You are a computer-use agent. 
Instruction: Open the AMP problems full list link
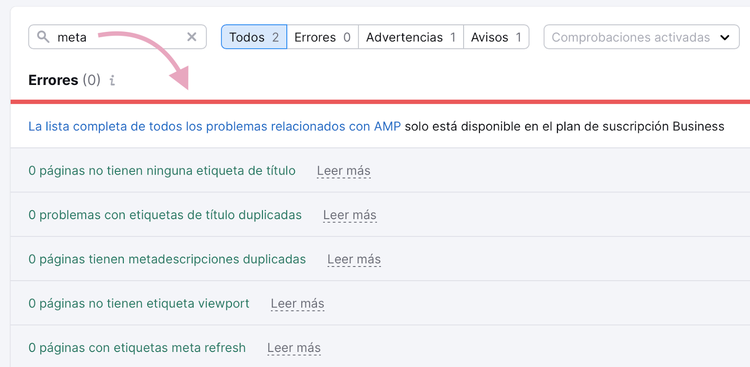click(x=215, y=126)
